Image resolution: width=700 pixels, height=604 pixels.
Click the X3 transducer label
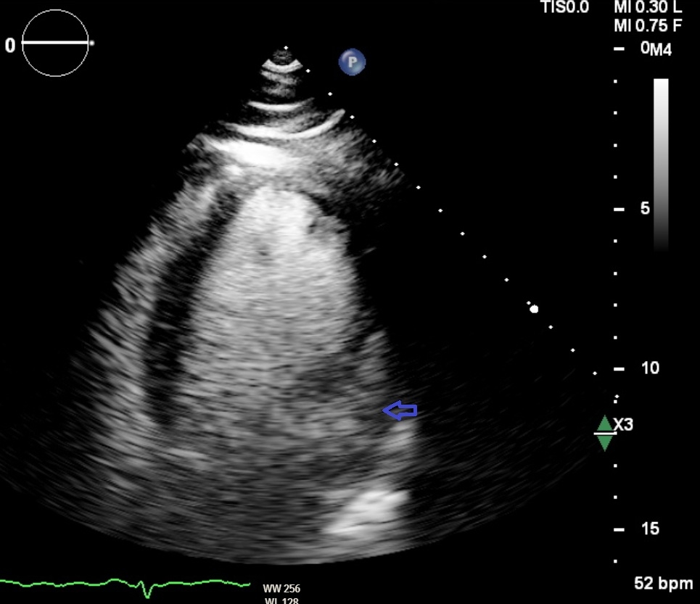tap(623, 424)
